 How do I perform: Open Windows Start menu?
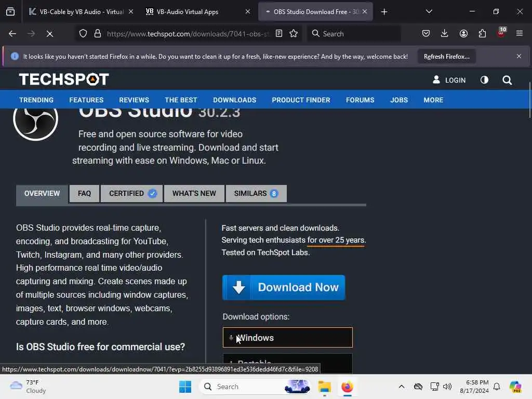tap(185, 387)
